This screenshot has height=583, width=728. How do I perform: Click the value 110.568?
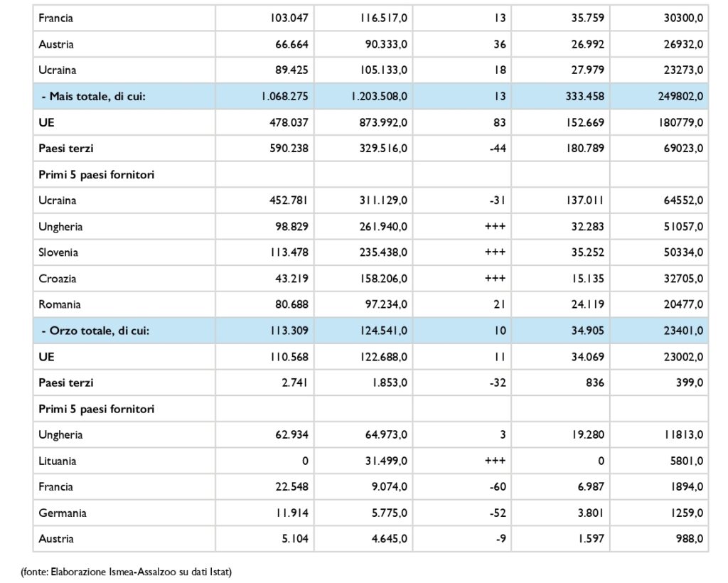tap(289, 357)
